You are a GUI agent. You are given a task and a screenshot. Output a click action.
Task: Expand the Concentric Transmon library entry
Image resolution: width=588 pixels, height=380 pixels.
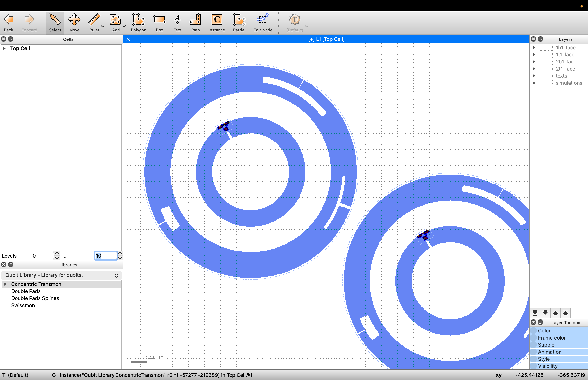pos(5,284)
